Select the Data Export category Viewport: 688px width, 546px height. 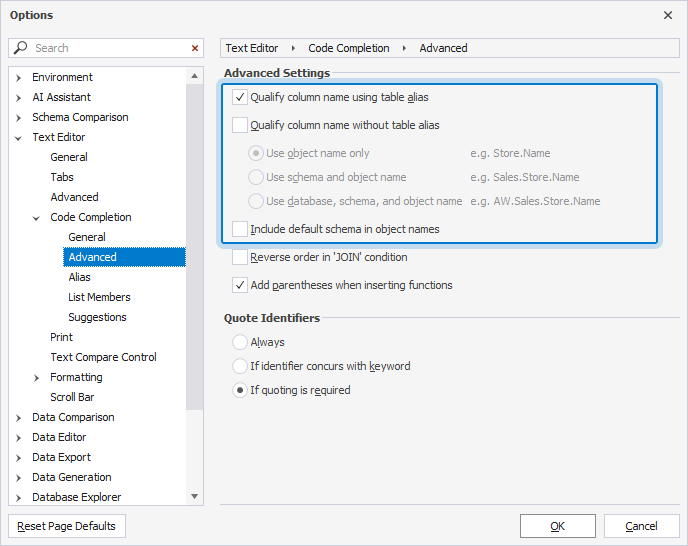pyautogui.click(x=61, y=457)
